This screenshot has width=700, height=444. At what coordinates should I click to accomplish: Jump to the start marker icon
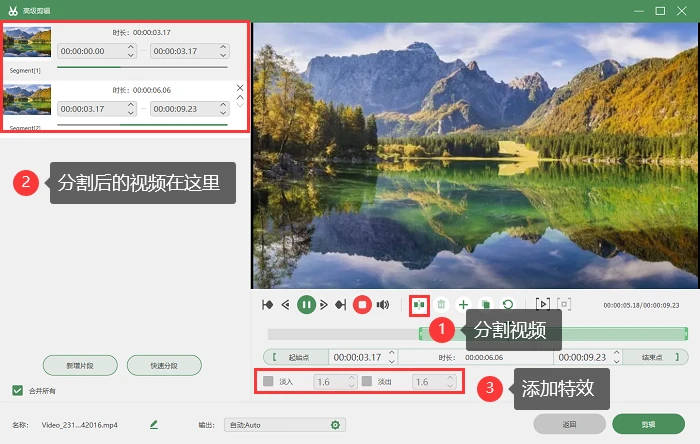pyautogui.click(x=268, y=305)
